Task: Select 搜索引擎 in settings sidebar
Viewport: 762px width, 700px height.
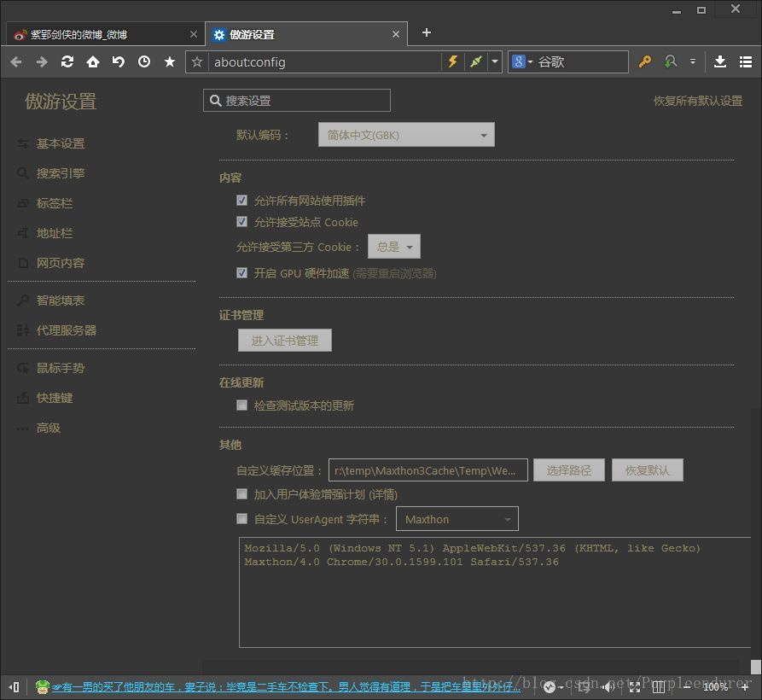Action: (60, 173)
